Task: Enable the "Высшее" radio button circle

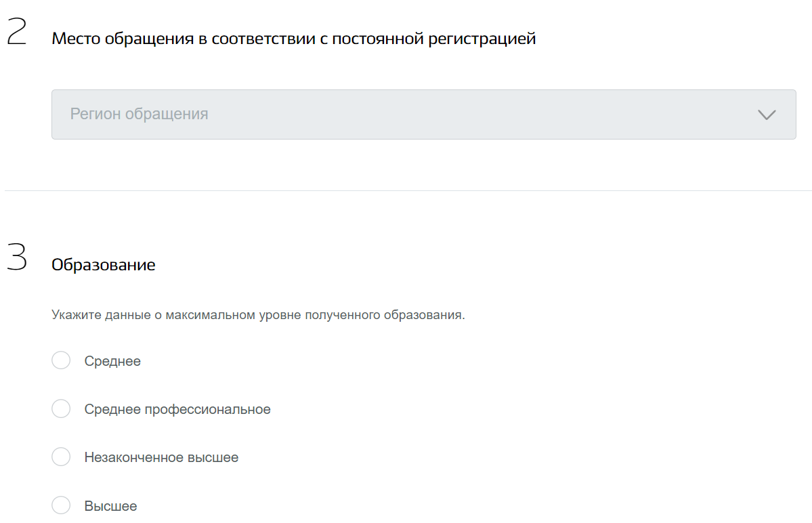Action: tap(61, 505)
